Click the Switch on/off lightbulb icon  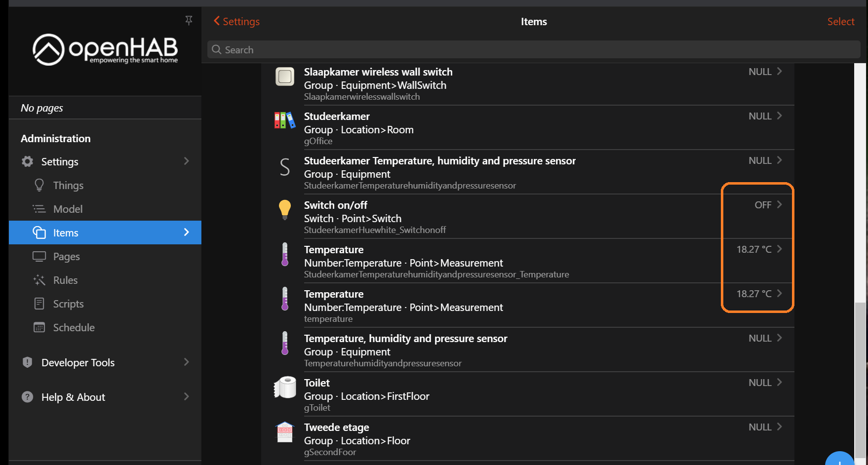pyautogui.click(x=285, y=209)
